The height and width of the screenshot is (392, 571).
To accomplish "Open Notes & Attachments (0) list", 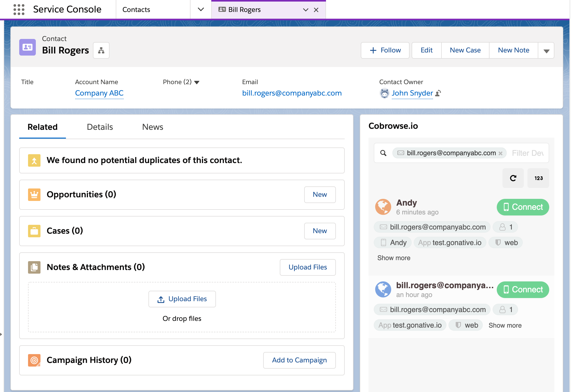I will click(96, 267).
